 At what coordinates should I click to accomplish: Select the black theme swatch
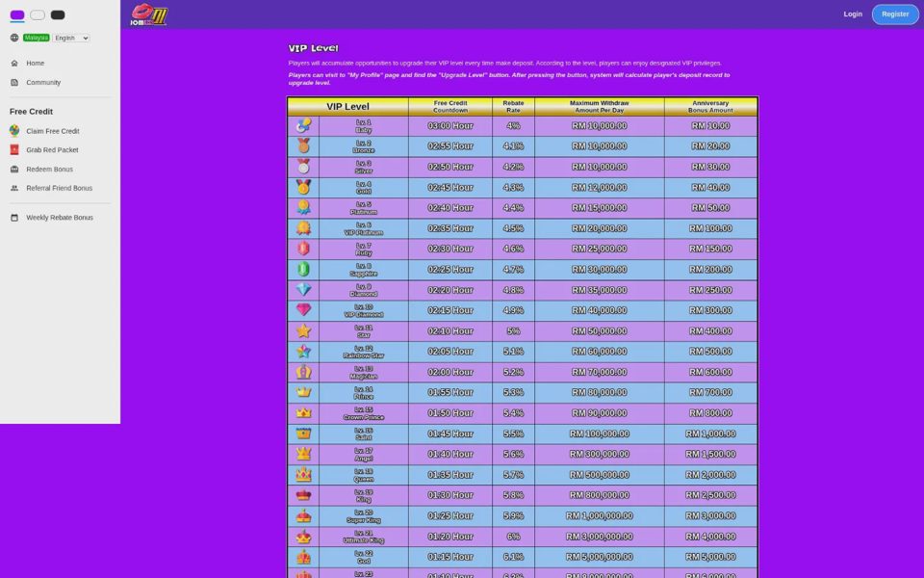tap(58, 14)
